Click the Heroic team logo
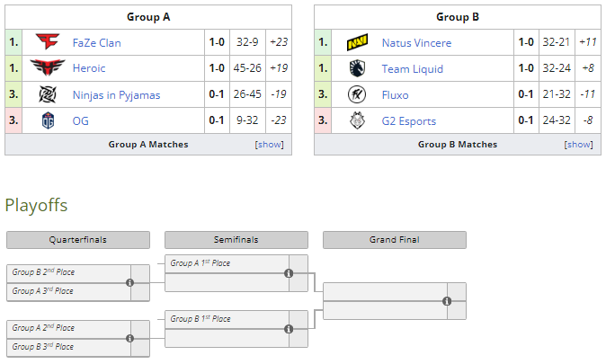Viewport: 606px width, 364px height. tap(48, 67)
